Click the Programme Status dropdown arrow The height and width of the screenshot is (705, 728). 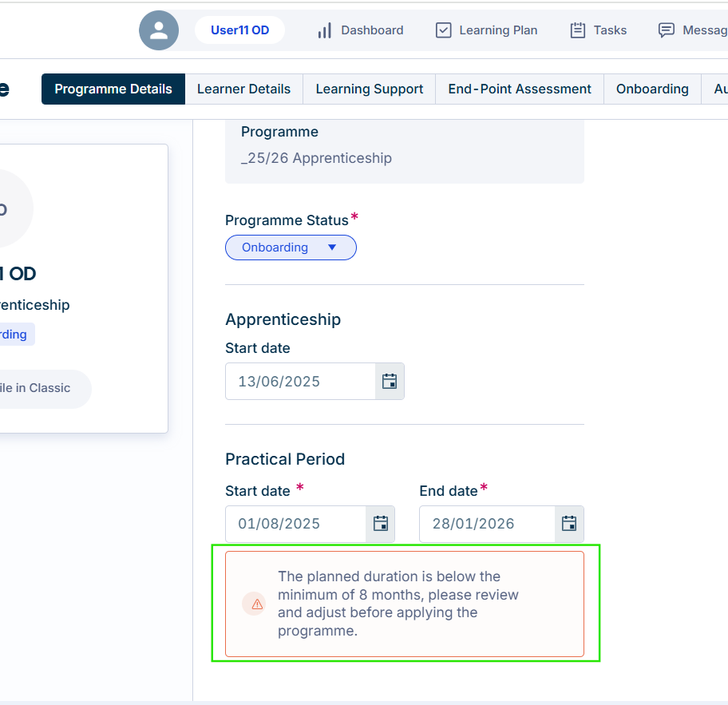click(332, 248)
